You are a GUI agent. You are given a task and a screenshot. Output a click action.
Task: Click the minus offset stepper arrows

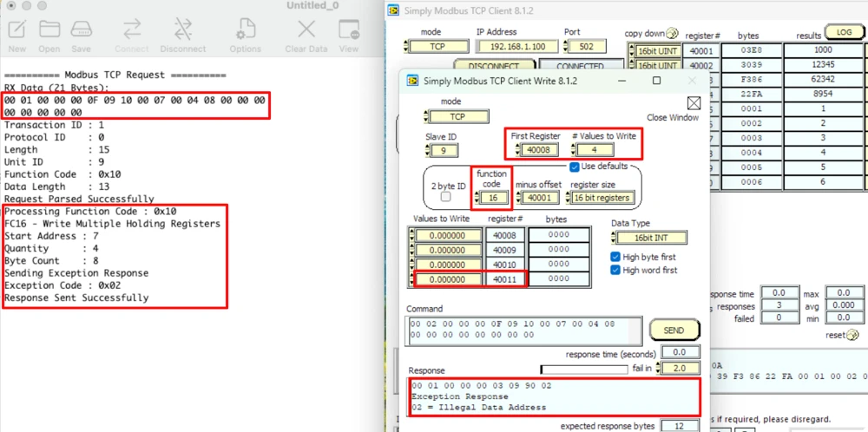[x=518, y=198]
